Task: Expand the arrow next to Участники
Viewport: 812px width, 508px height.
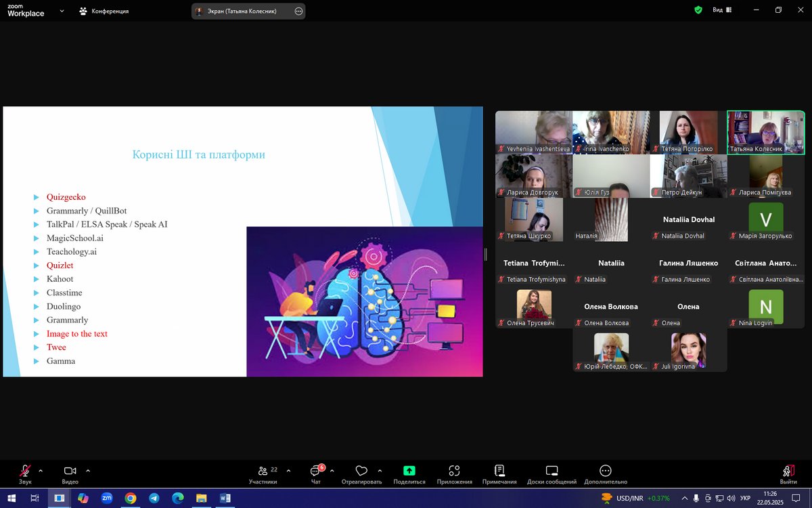Action: (289, 471)
